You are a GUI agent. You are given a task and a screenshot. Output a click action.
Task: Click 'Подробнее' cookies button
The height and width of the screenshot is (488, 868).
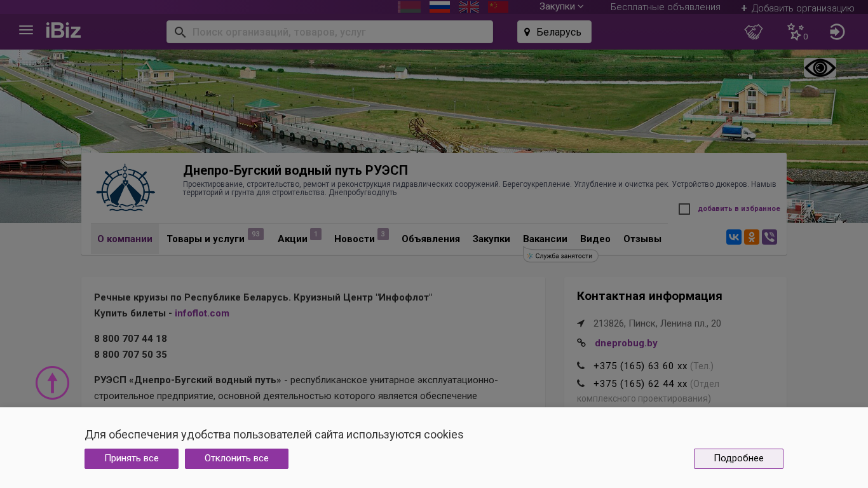coord(738,459)
